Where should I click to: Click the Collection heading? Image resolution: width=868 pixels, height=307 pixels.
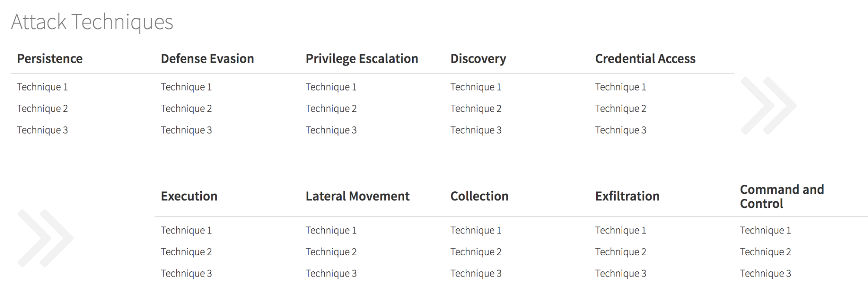[479, 196]
